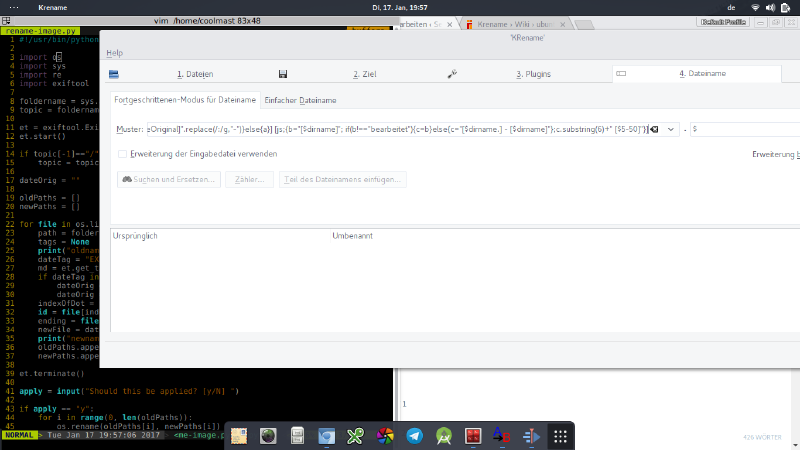This screenshot has width=800, height=450.
Task: Click the 'import exiftool' line in vim
Action: (54, 84)
